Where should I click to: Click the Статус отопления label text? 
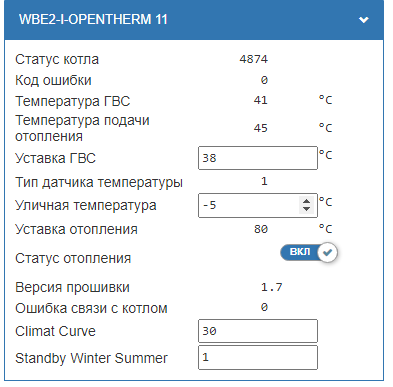tap(73, 258)
